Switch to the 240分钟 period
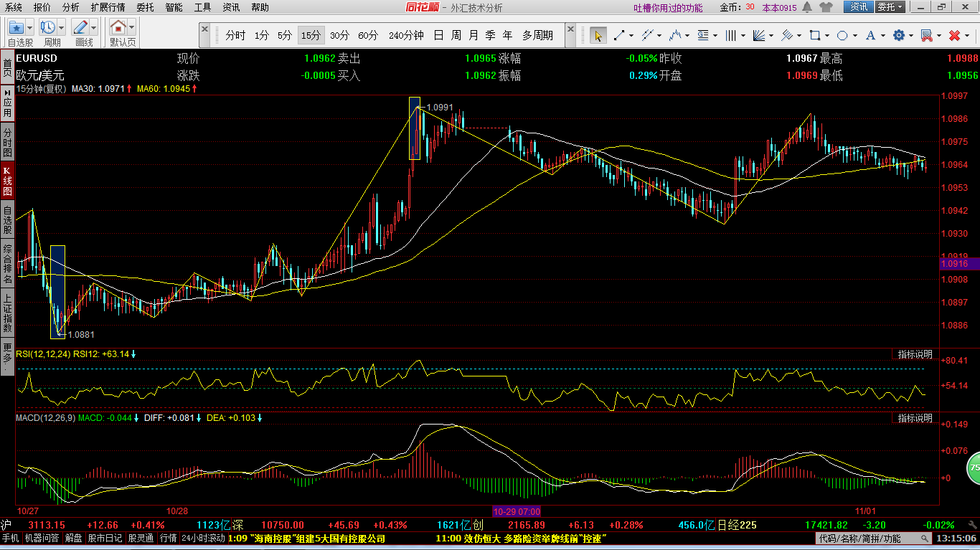Image resolution: width=980 pixels, height=550 pixels. tap(406, 35)
